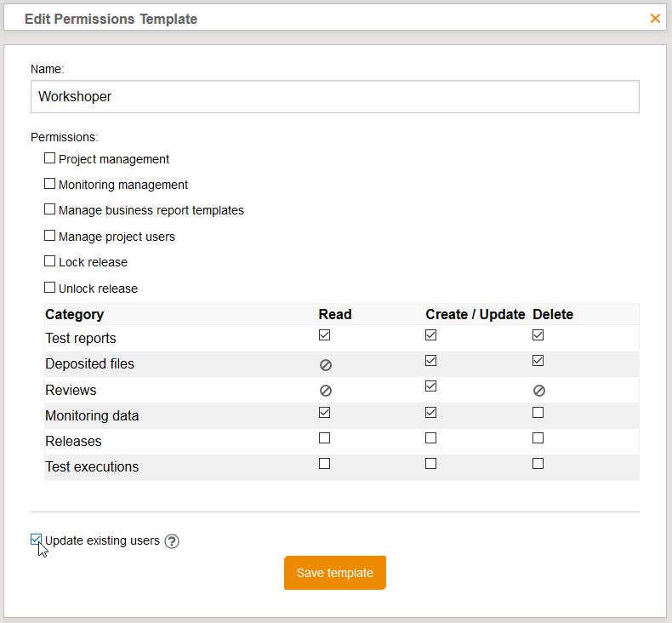Check Test executions Create / Update

tap(430, 464)
